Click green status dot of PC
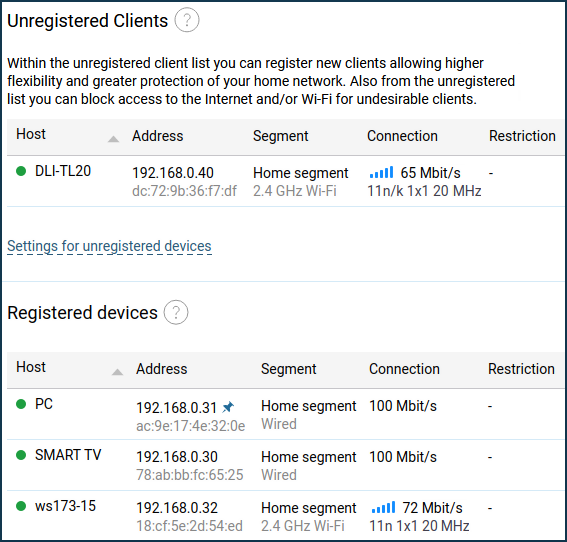Screen dimensions: 567x542 (x=21, y=404)
